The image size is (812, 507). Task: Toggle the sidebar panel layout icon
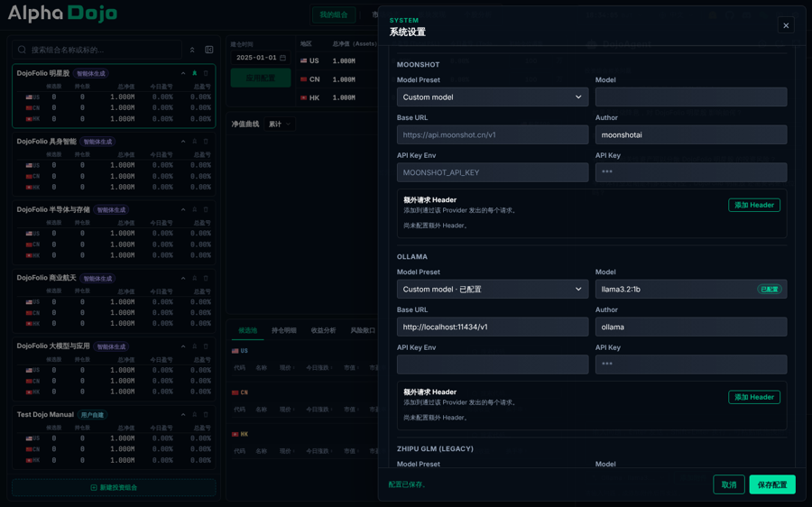click(x=209, y=50)
